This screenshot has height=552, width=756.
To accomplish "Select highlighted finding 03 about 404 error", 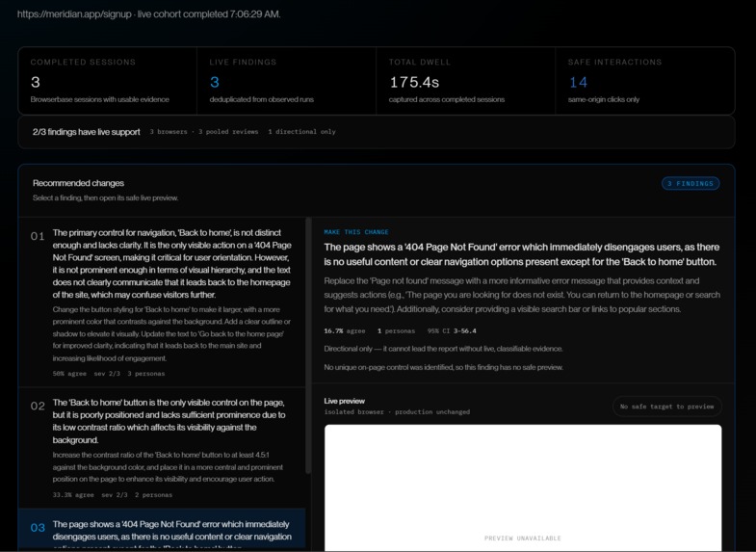I will (x=162, y=530).
